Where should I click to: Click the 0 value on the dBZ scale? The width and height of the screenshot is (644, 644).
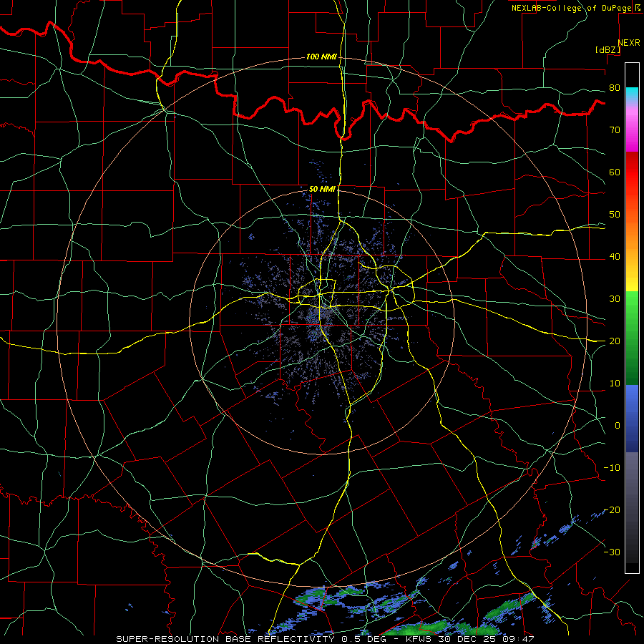click(x=618, y=426)
